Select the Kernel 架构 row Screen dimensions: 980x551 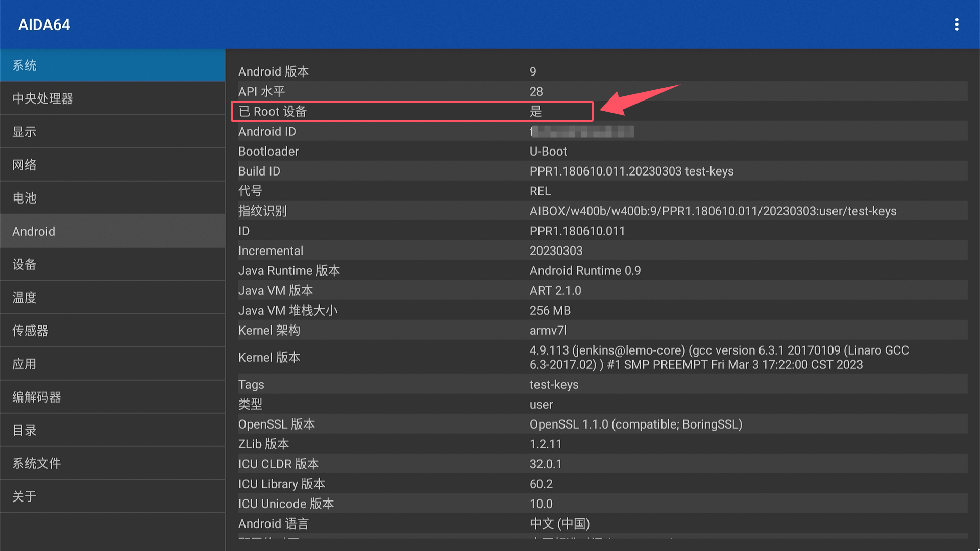pyautogui.click(x=602, y=330)
